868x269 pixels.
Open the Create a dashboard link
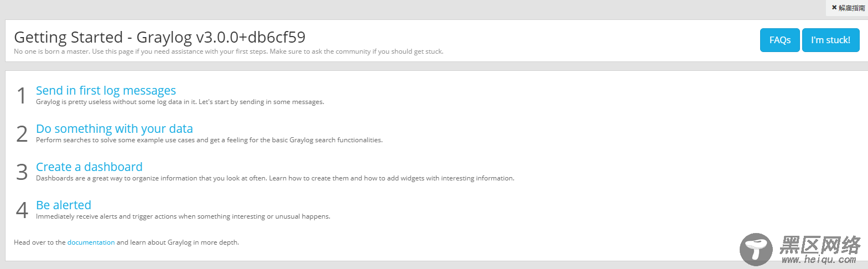[x=89, y=167]
